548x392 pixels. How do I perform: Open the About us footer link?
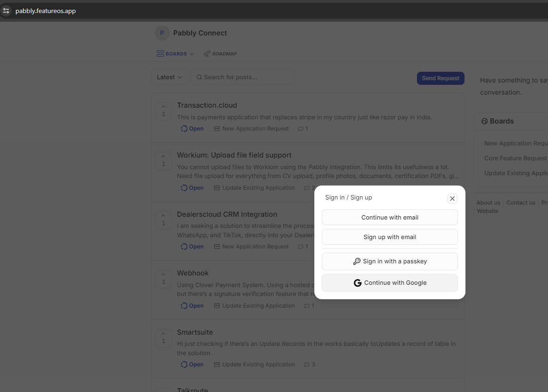488,203
